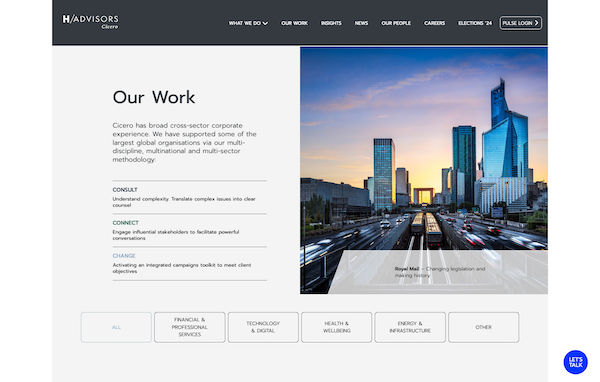Filter by Energy & Infrastructure
This screenshot has height=382, width=600.
pyautogui.click(x=410, y=327)
